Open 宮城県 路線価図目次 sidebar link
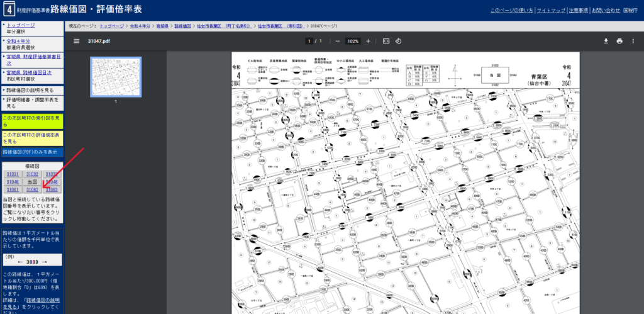 coord(29,73)
